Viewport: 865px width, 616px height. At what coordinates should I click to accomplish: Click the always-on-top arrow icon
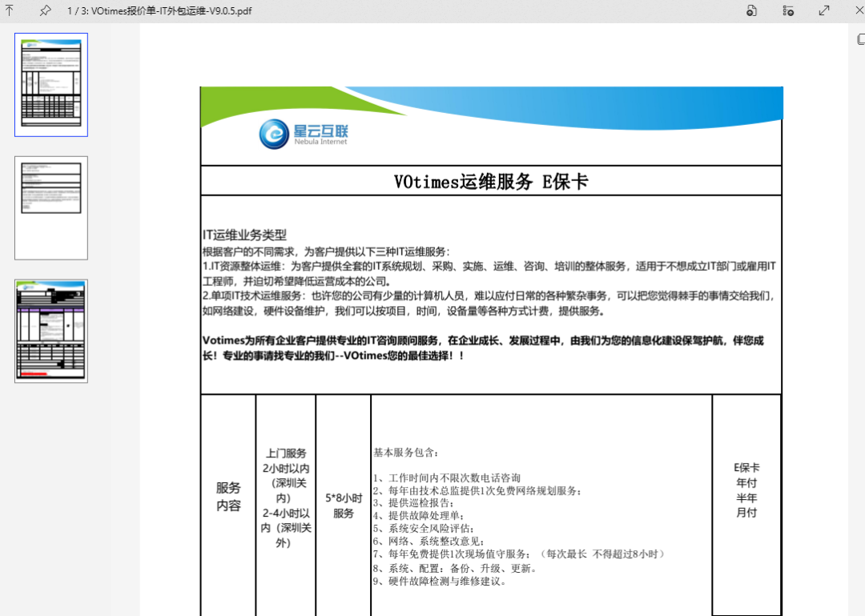pyautogui.click(x=10, y=10)
